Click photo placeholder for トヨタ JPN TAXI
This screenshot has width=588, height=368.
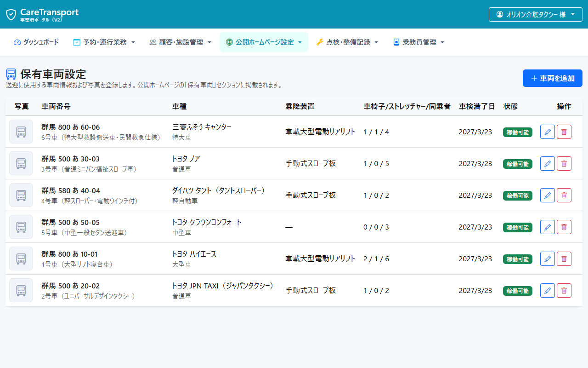pyautogui.click(x=21, y=291)
